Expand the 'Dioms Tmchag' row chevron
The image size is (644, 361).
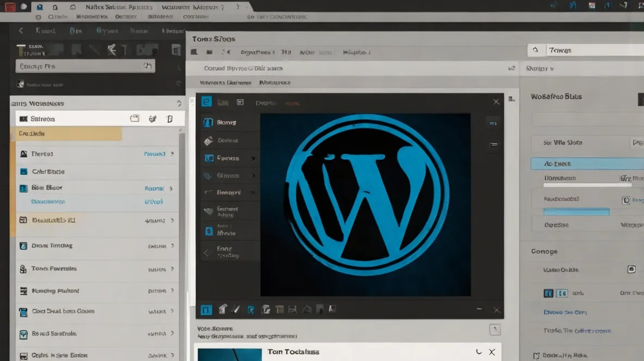click(x=172, y=246)
